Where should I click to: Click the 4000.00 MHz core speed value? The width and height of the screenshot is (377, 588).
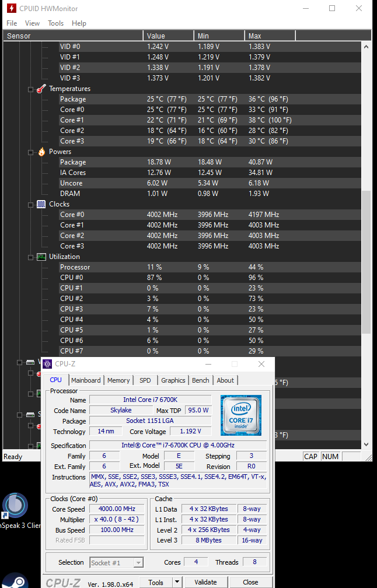point(117,509)
